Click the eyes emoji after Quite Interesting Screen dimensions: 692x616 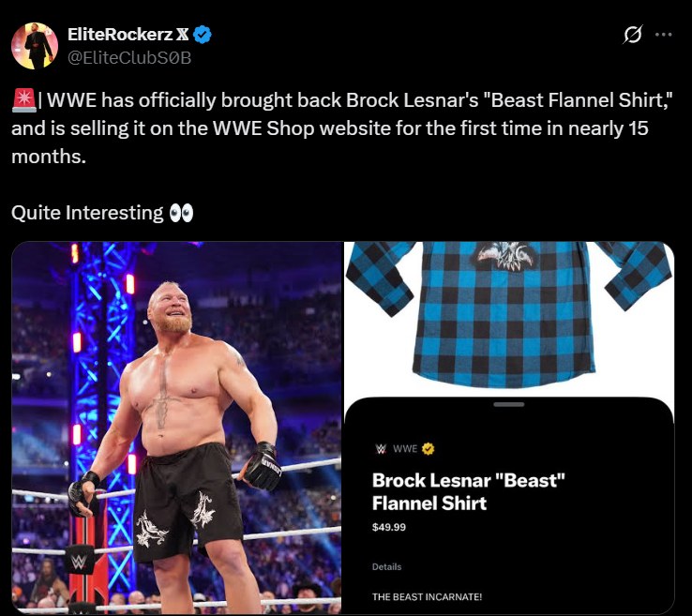[x=181, y=213]
